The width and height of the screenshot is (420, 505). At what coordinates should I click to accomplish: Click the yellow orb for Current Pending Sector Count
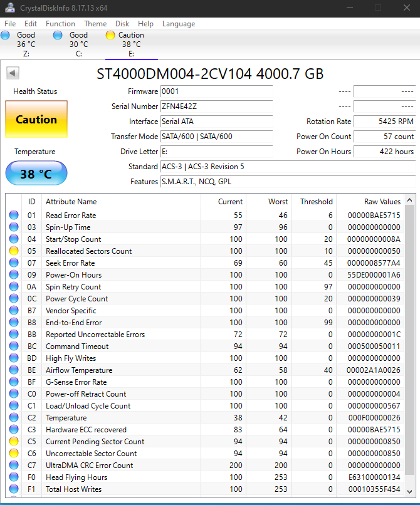tap(14, 442)
